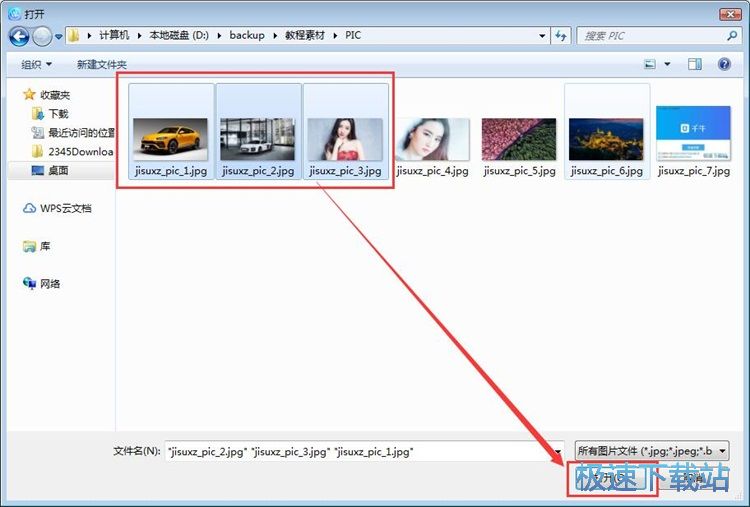This screenshot has height=507, width=750.
Task: Open the address bar history dropdown
Action: (x=542, y=36)
